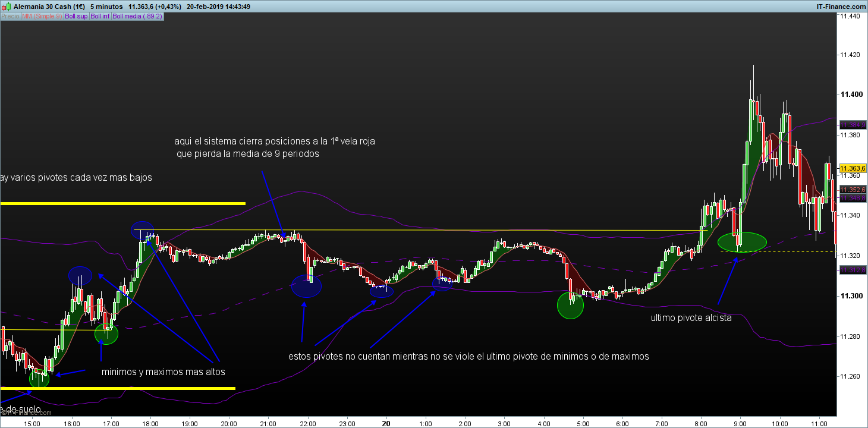
Task: Click the IT-Finance.com label
Action: (x=841, y=6)
